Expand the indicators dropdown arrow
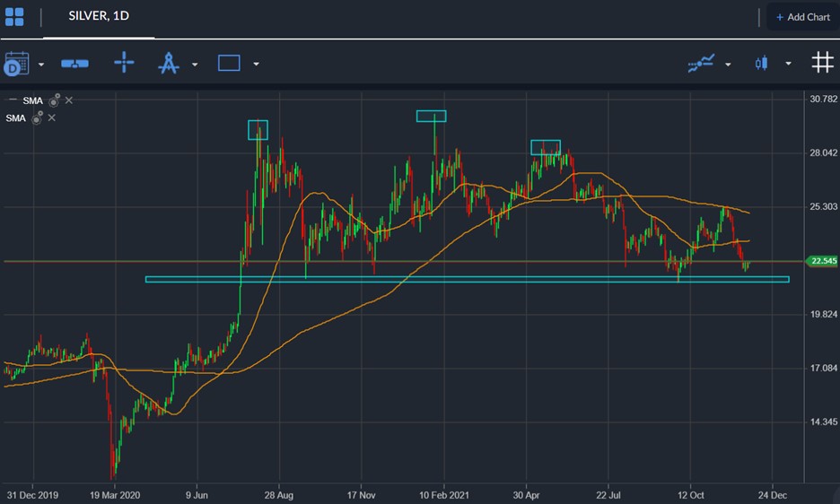The width and height of the screenshot is (840, 504). [728, 65]
